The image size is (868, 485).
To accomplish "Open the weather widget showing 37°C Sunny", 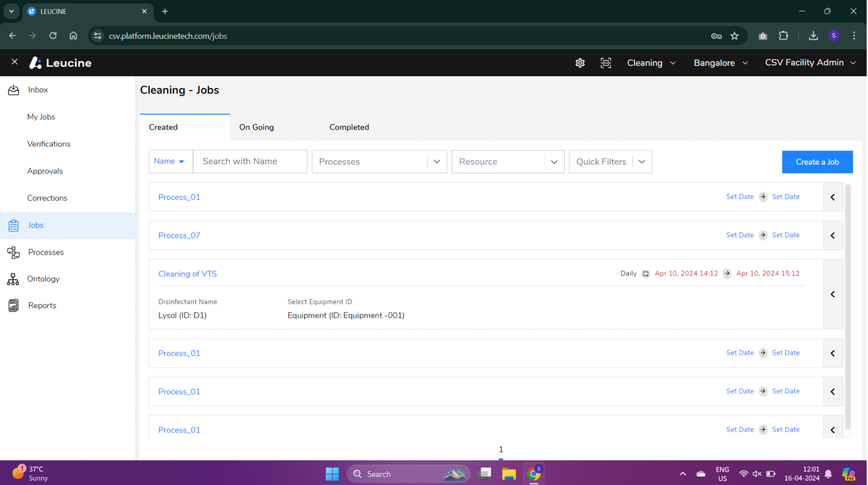I will pyautogui.click(x=30, y=474).
